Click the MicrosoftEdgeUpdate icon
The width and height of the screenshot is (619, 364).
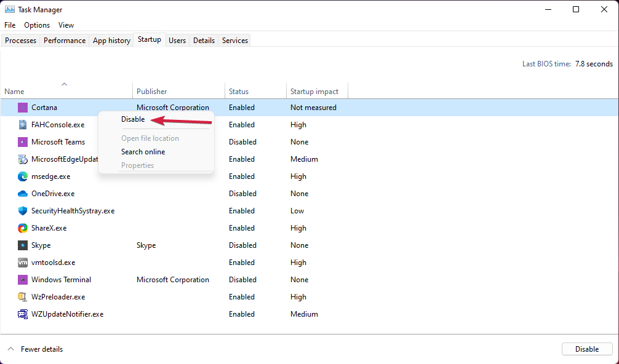tap(23, 159)
